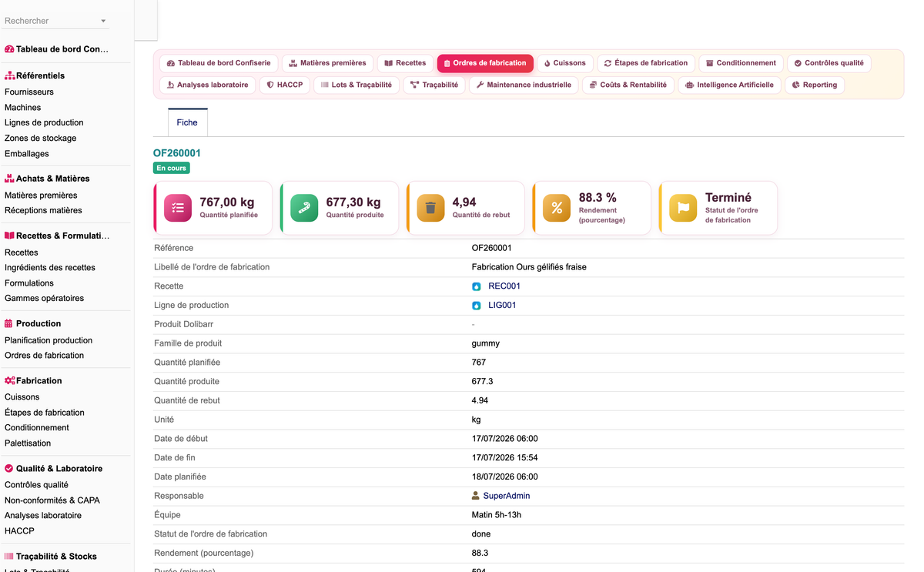This screenshot has height=572, width=924.
Task: Click the Recettes & Formulation book icon
Action: point(9,236)
